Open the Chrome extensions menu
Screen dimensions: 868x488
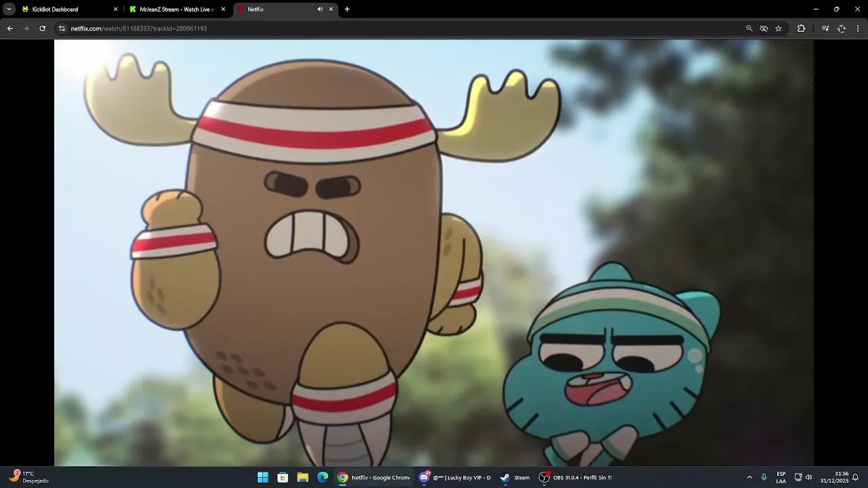802,28
